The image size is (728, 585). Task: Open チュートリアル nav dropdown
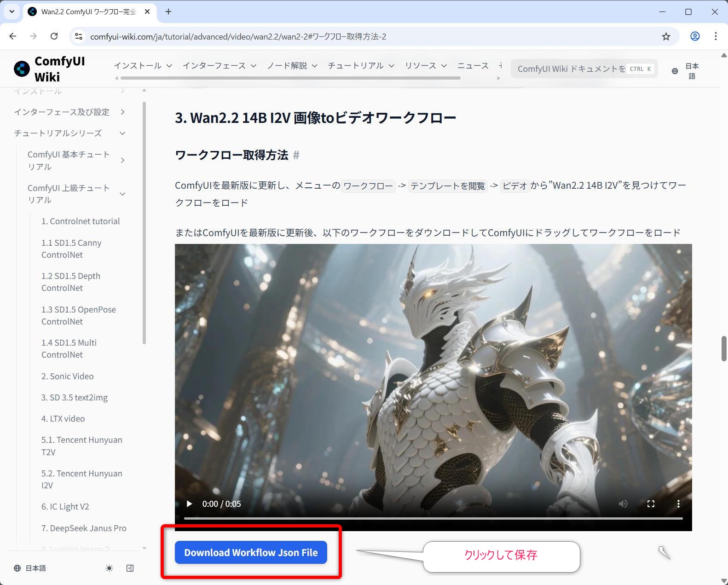click(x=361, y=66)
